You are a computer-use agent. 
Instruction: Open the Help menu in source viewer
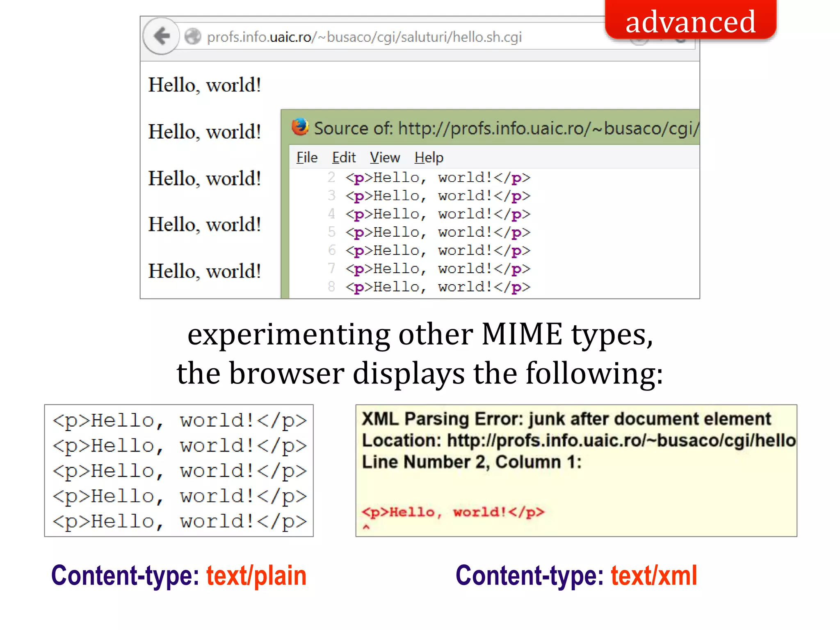pyautogui.click(x=429, y=157)
